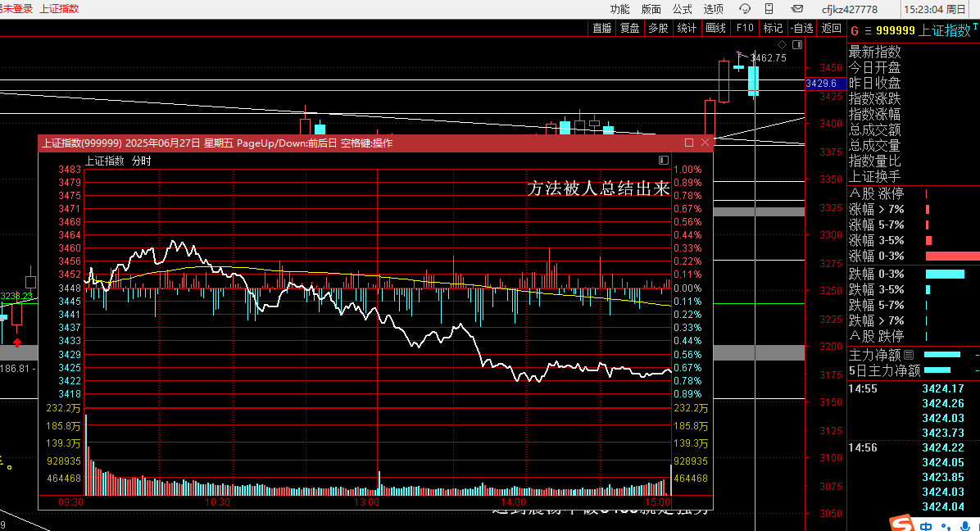Click the account name cfjkz427778
The height and width of the screenshot is (531, 980).
coord(850,9)
